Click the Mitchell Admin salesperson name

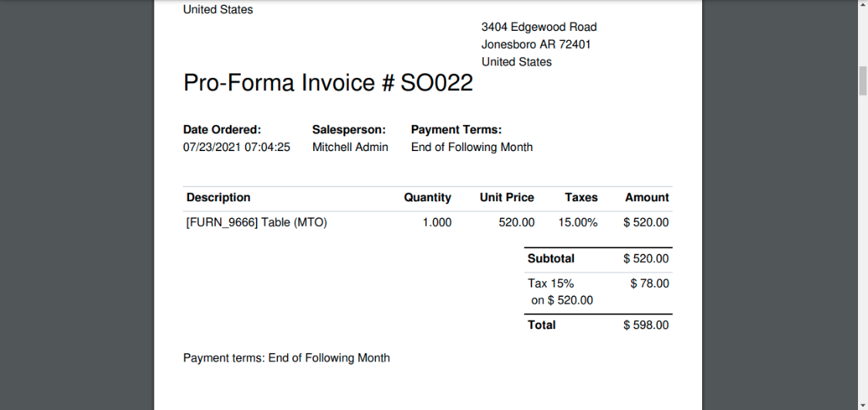point(350,147)
